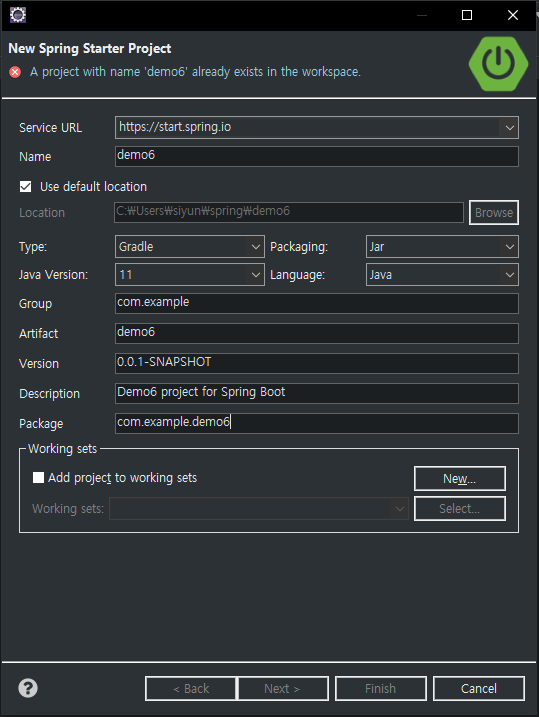Close the dialog with X button
This screenshot has height=717, width=539.
513,15
